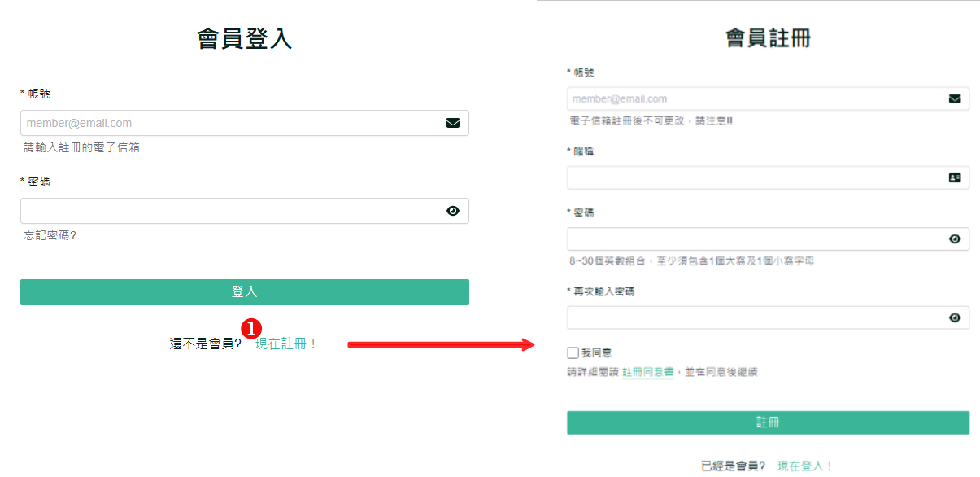This screenshot has width=980, height=477.
Task: Toggle visibility of the registration 密碼 field
Action: tap(955, 238)
